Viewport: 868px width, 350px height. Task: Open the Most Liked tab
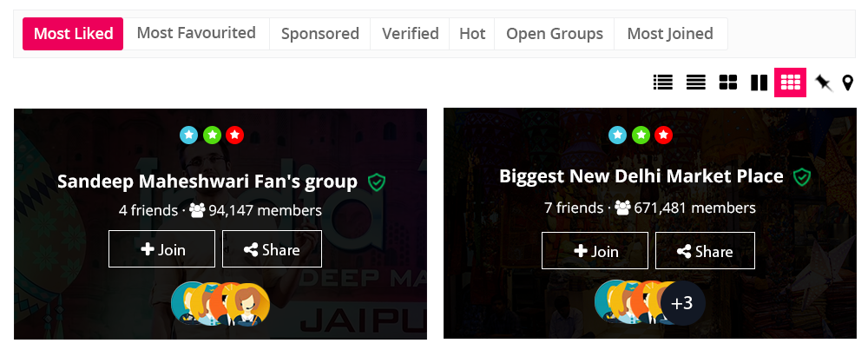tap(73, 34)
